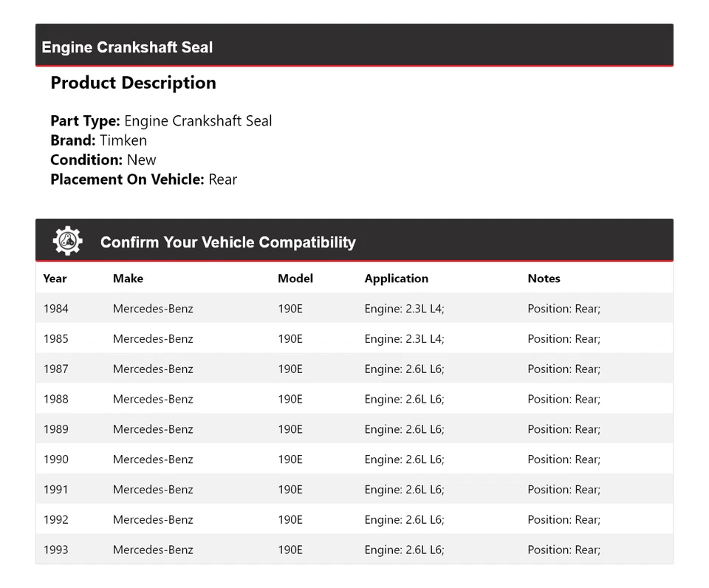This screenshot has height=588, width=709.
Task: Click the Product Description heading
Action: click(x=133, y=83)
